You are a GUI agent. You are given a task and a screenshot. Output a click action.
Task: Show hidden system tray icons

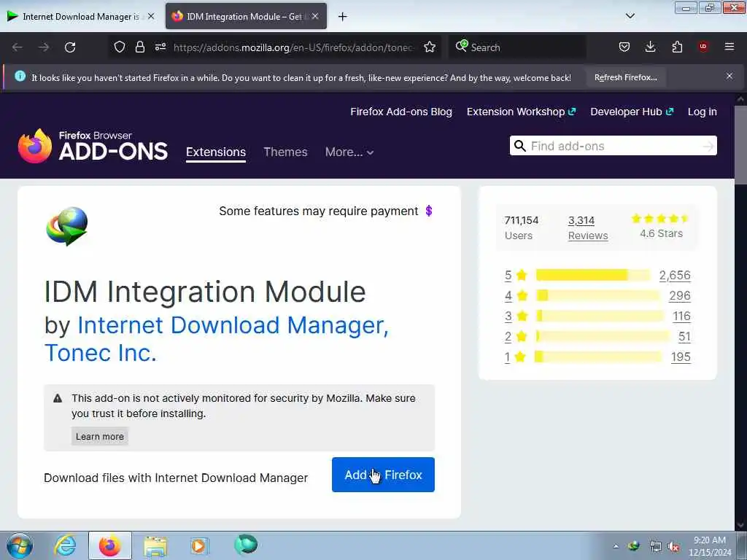click(x=616, y=546)
